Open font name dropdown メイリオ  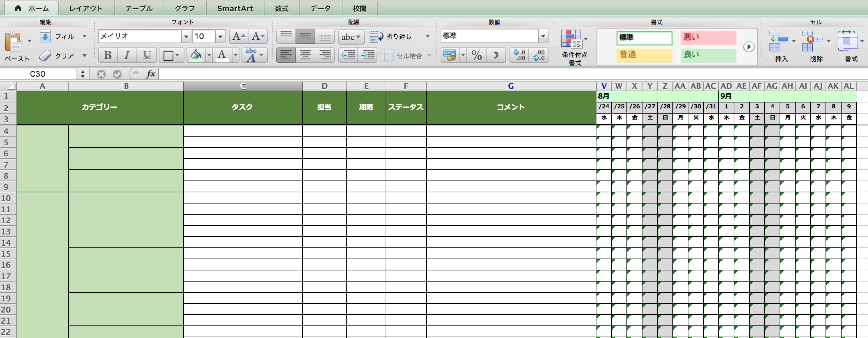point(186,36)
